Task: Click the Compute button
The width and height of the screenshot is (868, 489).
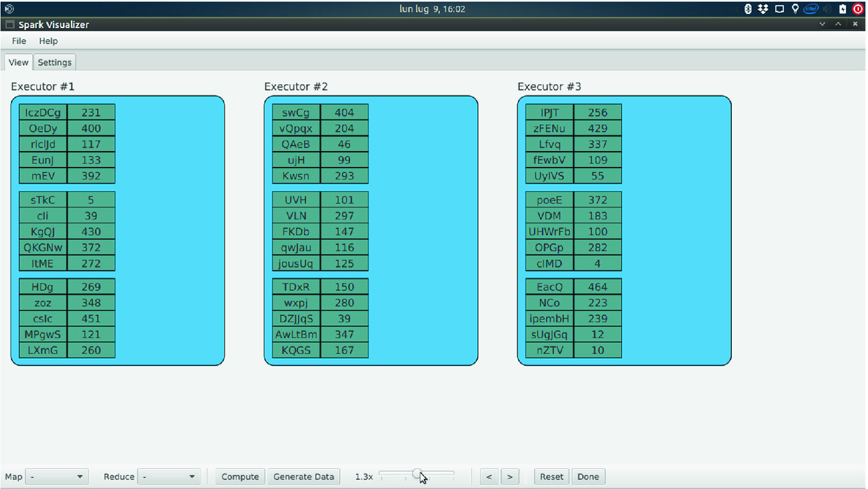Action: (x=241, y=477)
